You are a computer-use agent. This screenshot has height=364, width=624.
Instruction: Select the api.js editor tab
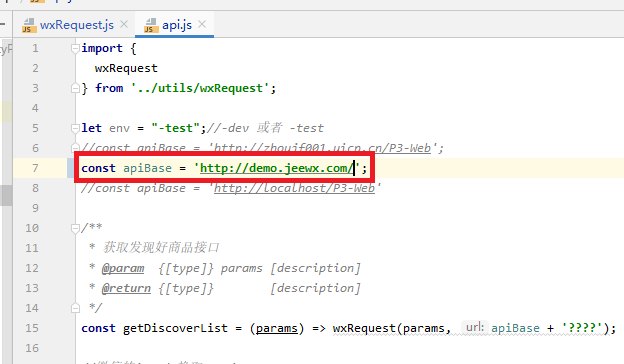[x=177, y=25]
